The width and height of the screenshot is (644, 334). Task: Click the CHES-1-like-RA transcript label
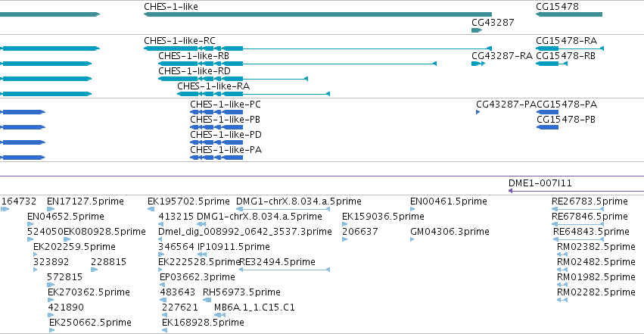pos(213,86)
